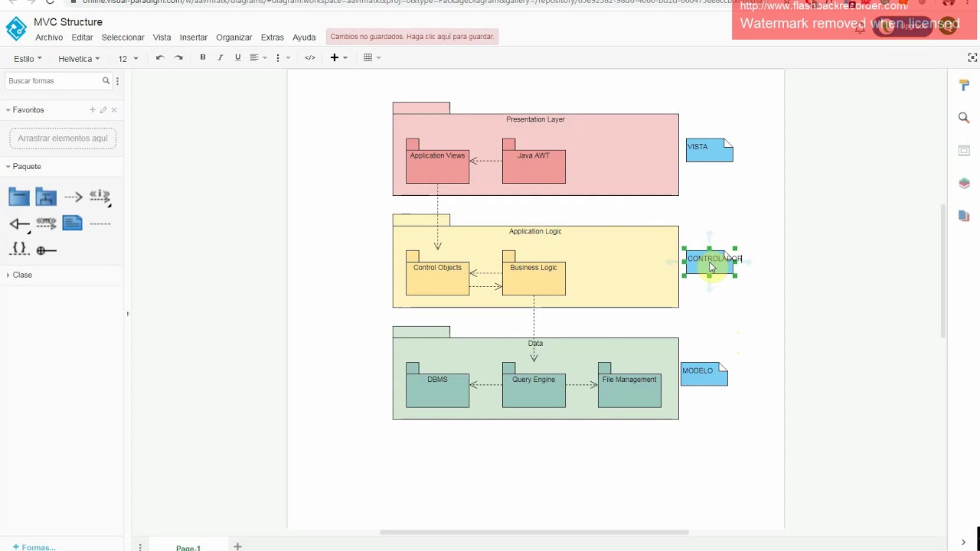Toggle bold formatting
980x551 pixels.
[203, 57]
